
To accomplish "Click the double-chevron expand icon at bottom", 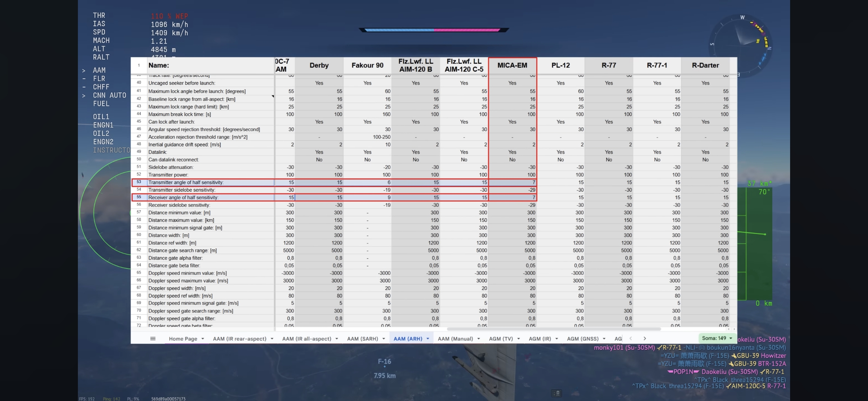I will click(x=557, y=393).
